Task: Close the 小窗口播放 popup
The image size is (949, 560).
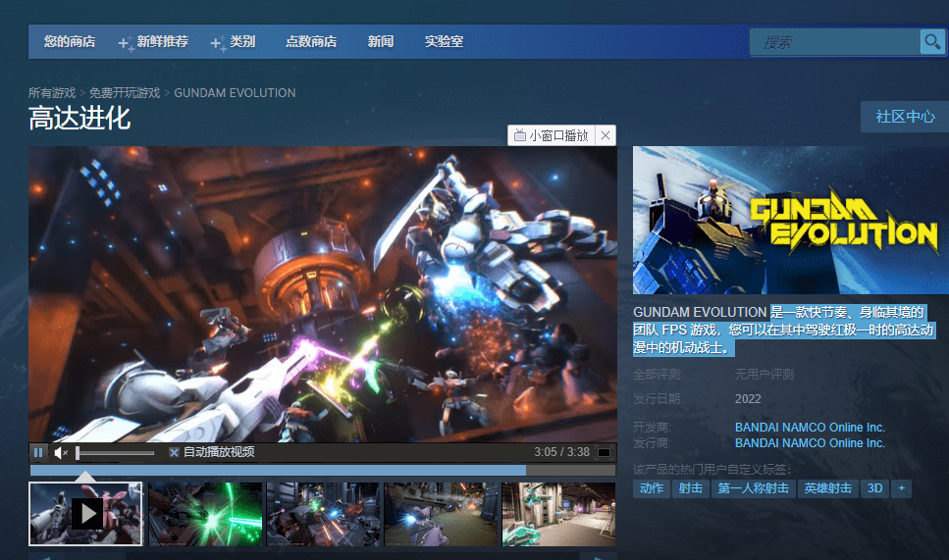Action: [606, 135]
